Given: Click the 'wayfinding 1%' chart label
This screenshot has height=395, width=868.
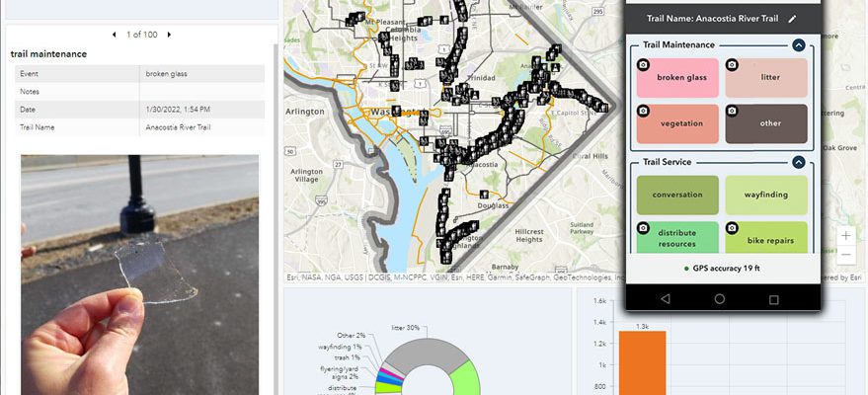Looking at the screenshot, I should click(340, 347).
